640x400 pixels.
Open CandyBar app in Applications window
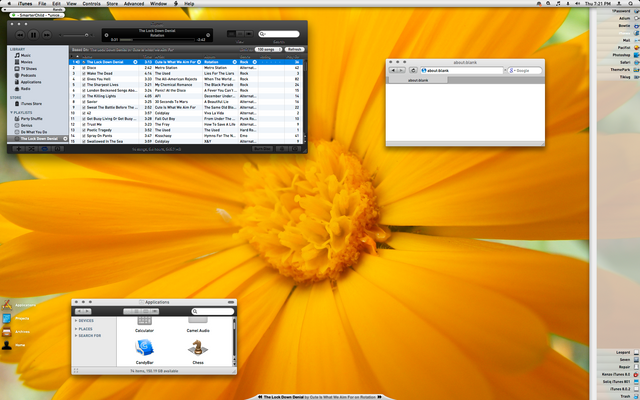[144, 347]
